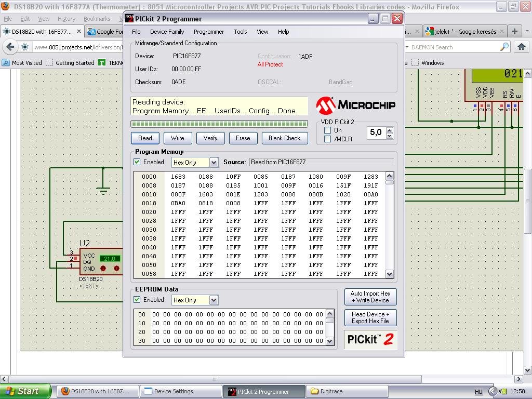Click the Windows Start button
The height and width of the screenshot is (399, 532).
point(25,391)
